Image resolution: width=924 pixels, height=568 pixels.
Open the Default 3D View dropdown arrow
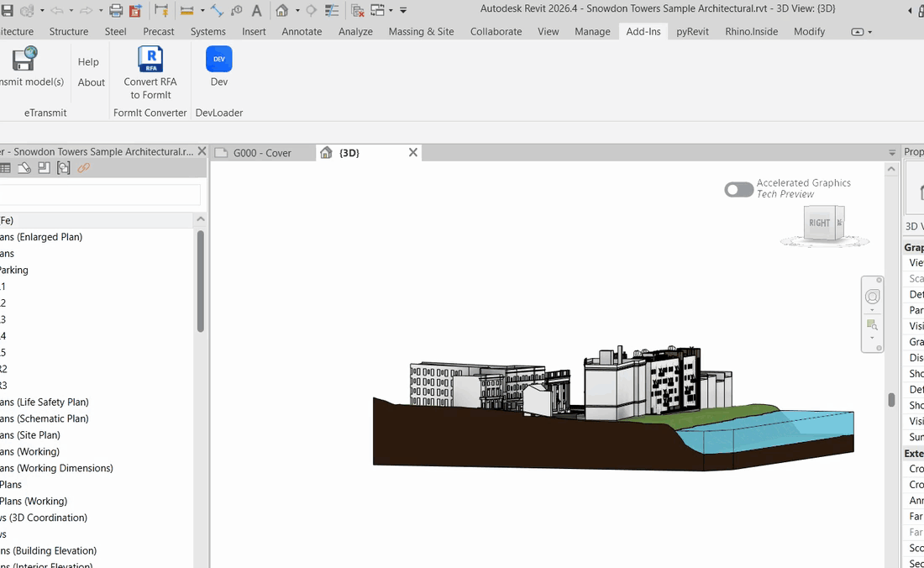pyautogui.click(x=297, y=10)
